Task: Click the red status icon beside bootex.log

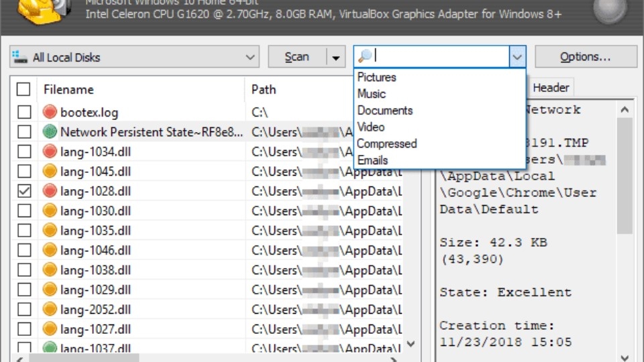Action: 50,112
